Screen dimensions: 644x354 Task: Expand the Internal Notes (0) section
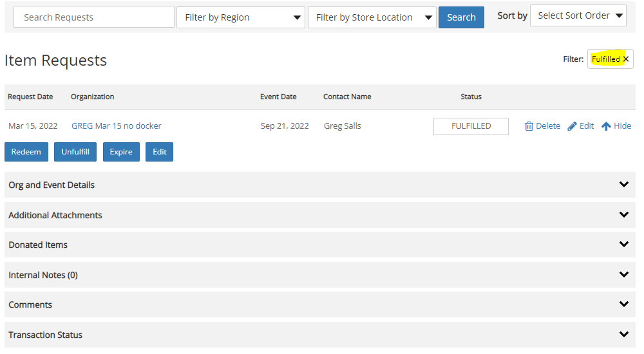click(x=320, y=275)
